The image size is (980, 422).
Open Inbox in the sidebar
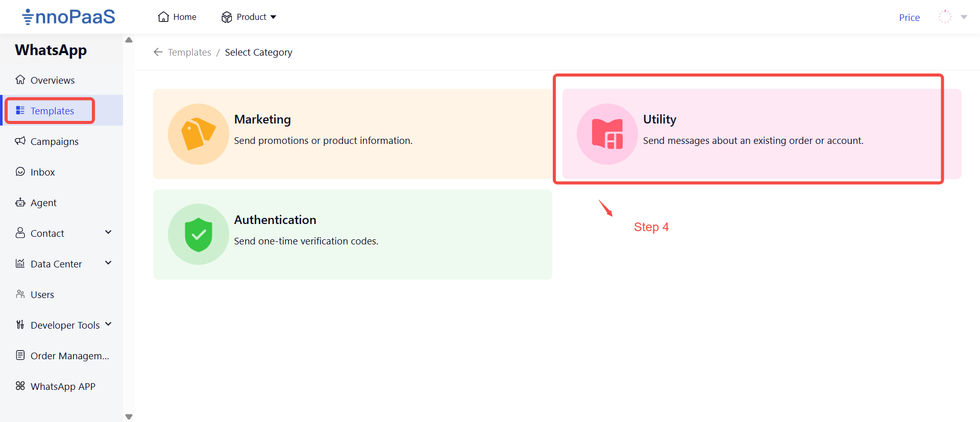43,172
